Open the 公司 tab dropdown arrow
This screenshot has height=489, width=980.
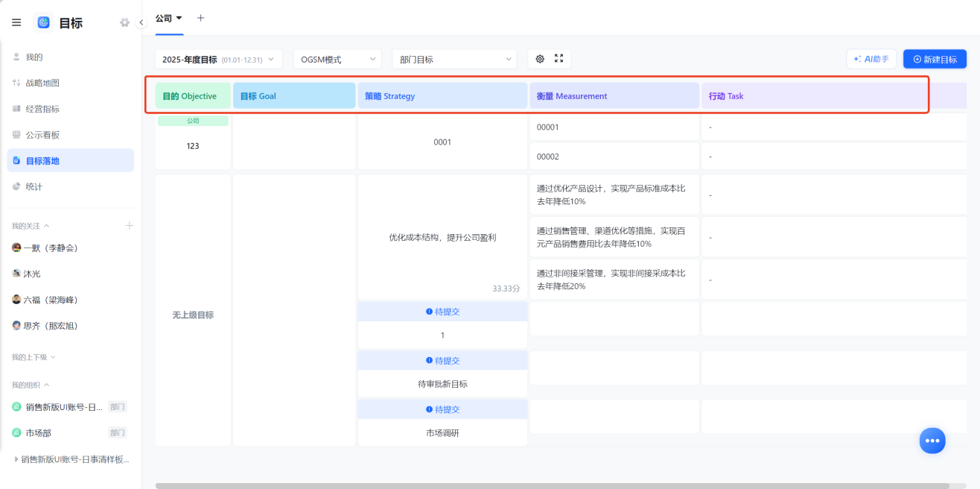point(179,18)
